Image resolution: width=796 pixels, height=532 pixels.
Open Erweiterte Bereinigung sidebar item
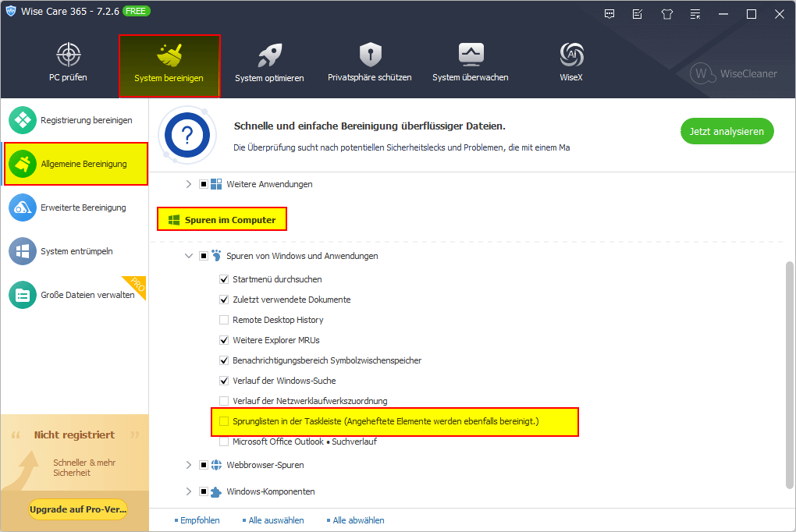pyautogui.click(x=75, y=207)
